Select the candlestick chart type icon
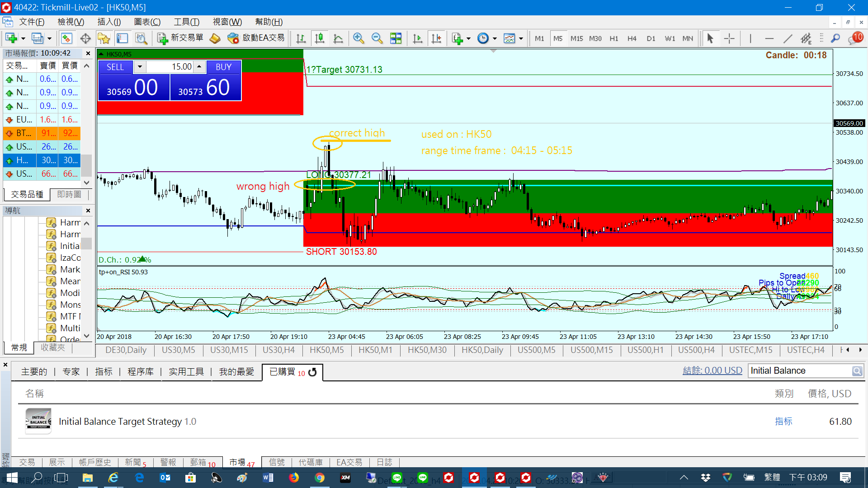 coord(320,38)
